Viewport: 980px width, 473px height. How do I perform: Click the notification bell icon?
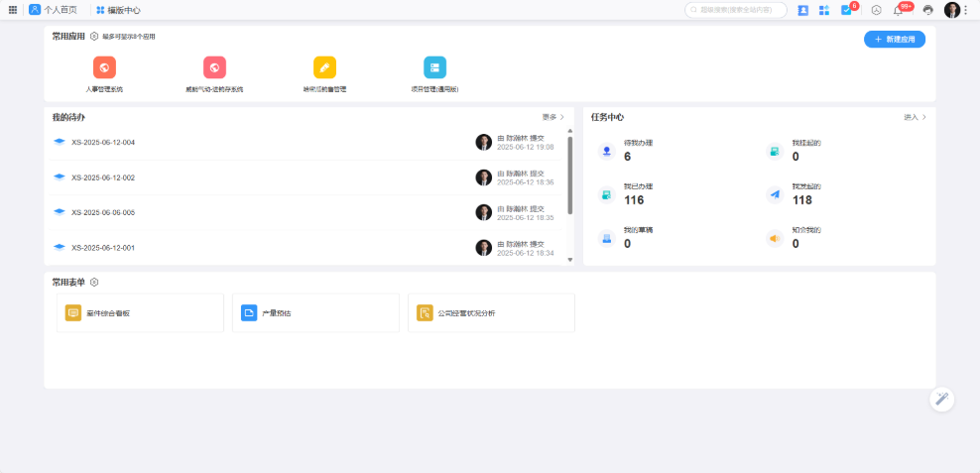898,10
